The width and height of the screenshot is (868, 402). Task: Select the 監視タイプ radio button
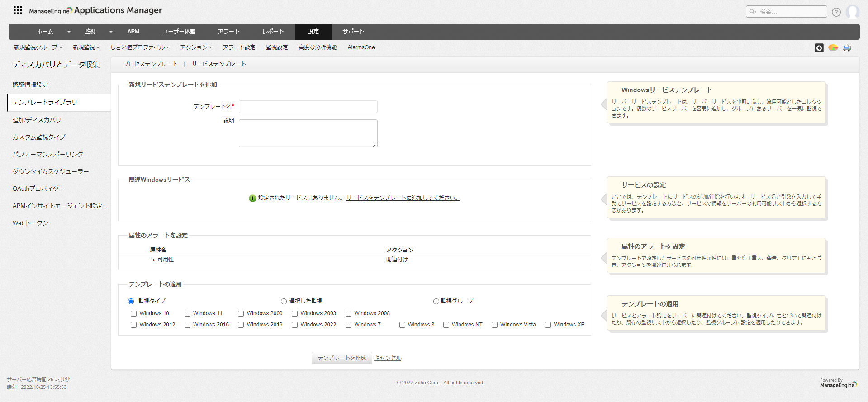click(x=131, y=301)
